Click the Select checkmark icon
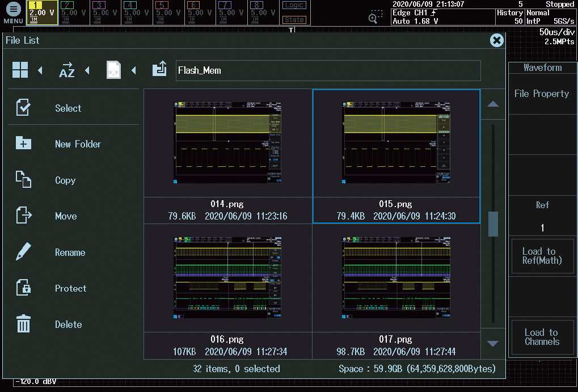578x392 pixels. [23, 108]
